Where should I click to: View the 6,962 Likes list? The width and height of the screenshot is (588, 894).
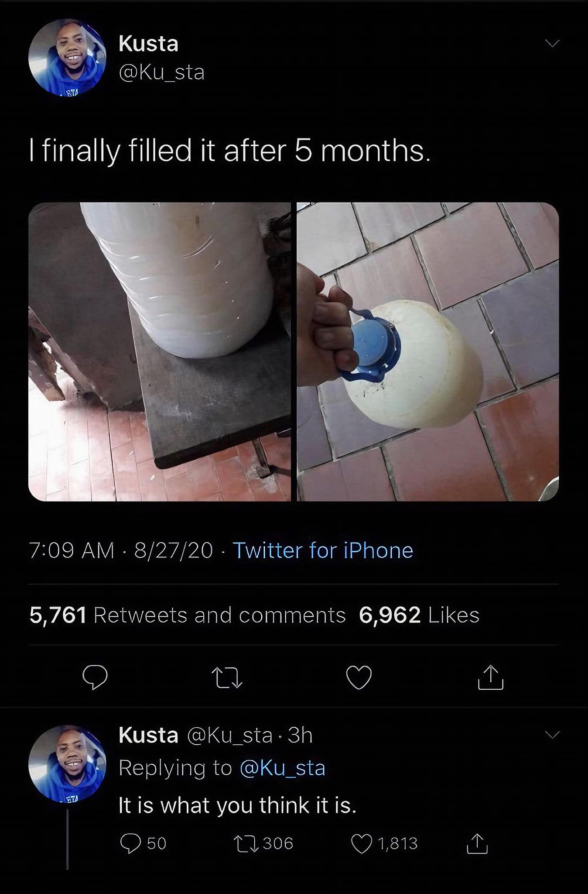419,615
